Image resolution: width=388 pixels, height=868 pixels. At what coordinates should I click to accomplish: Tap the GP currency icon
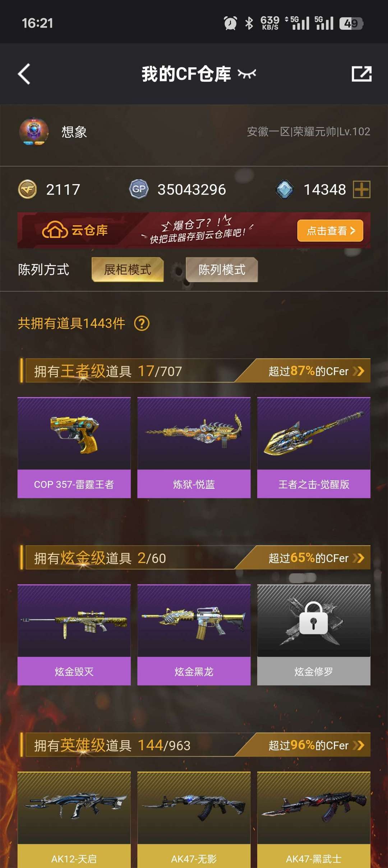pyautogui.click(x=139, y=189)
